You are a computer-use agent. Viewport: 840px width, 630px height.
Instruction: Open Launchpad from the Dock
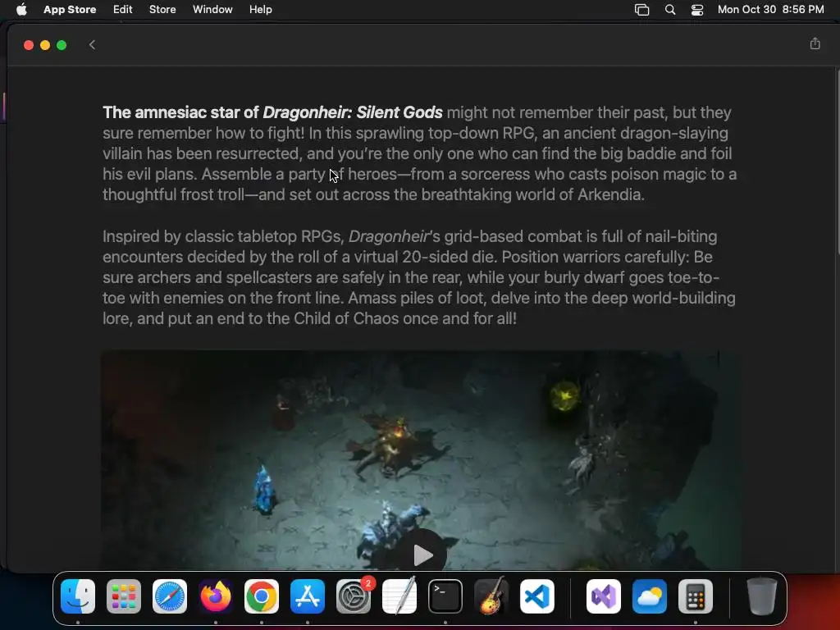(124, 596)
